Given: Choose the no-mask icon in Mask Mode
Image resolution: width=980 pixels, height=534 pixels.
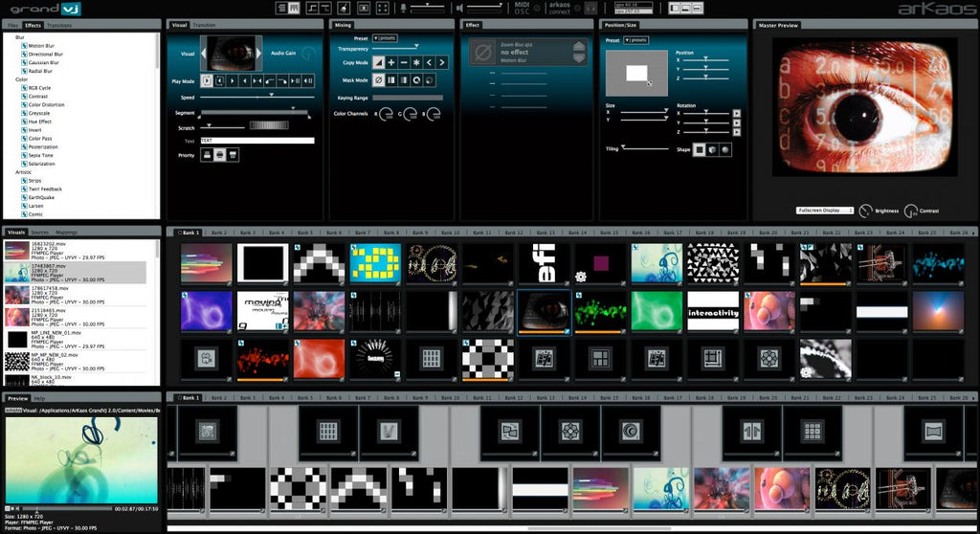Looking at the screenshot, I should click(x=379, y=80).
